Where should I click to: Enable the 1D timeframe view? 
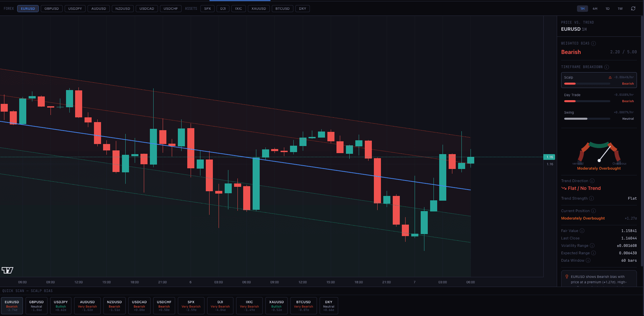(607, 8)
